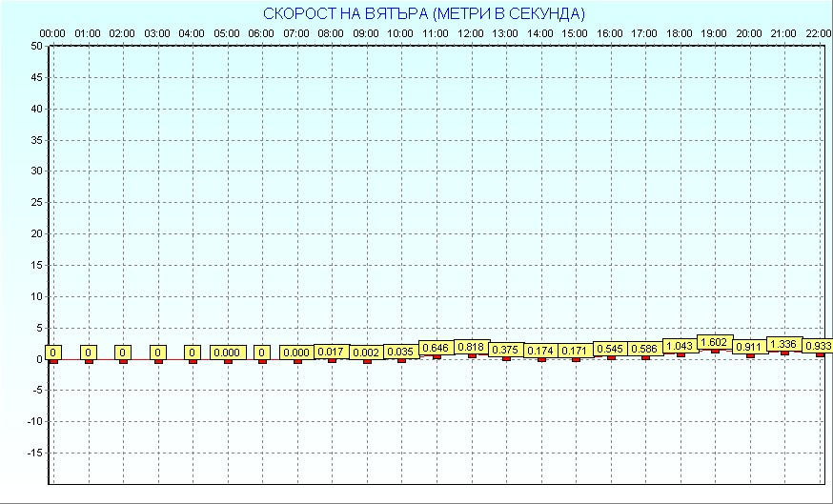Select the 0.545 data label
This screenshot has height=504, width=833.
[610, 350]
